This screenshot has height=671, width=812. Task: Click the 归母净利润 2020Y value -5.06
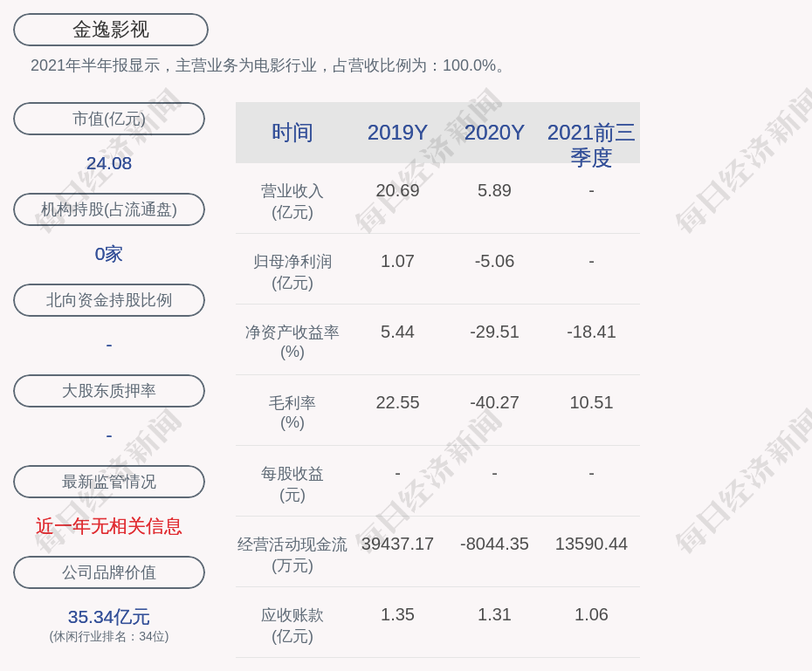click(x=494, y=261)
